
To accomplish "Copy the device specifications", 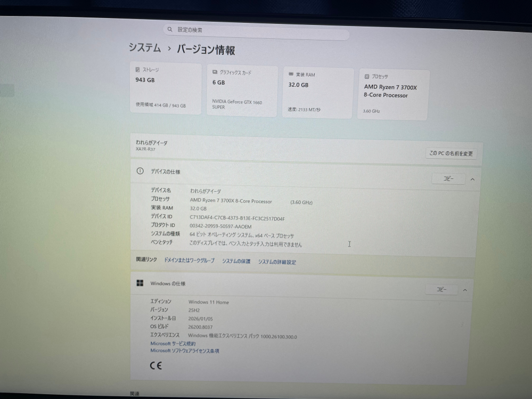I will [x=448, y=178].
